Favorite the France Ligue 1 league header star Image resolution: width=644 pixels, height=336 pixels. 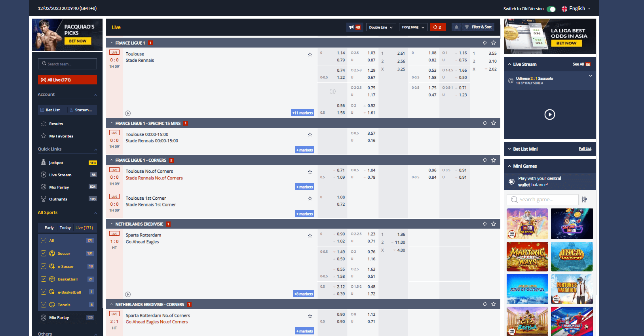[x=494, y=43]
